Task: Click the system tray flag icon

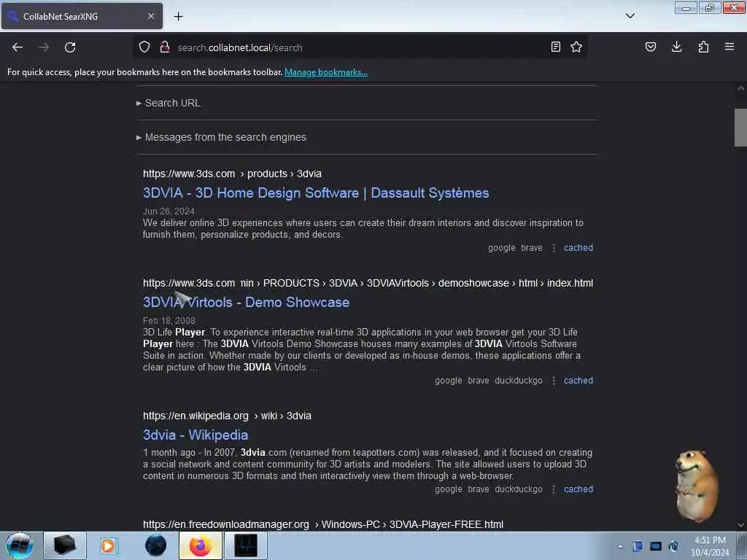Action: 638,546
